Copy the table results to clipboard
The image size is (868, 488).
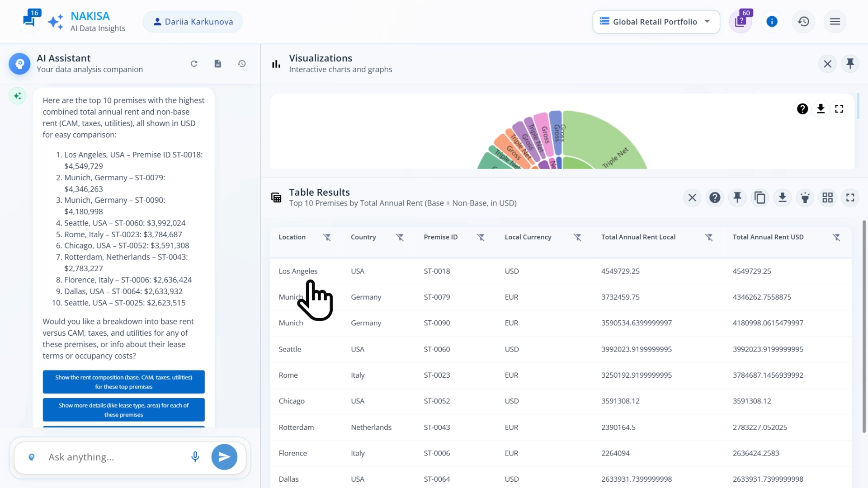[759, 197]
